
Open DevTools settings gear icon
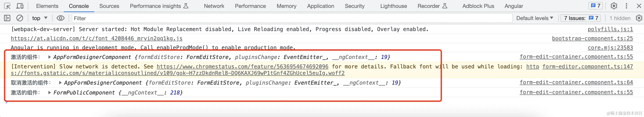point(614,6)
